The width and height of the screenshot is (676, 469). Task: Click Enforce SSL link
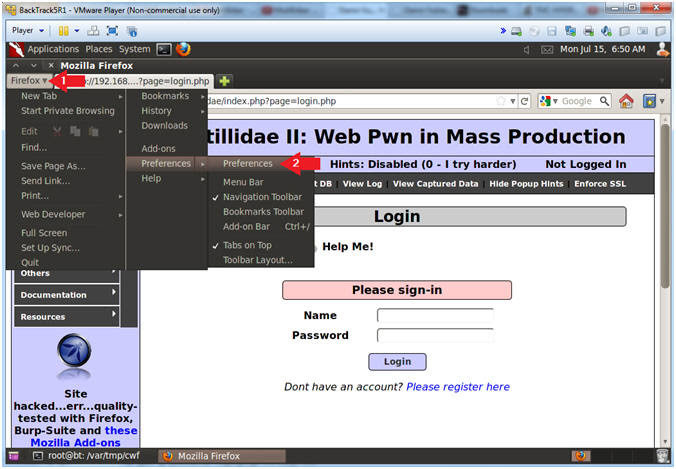600,184
